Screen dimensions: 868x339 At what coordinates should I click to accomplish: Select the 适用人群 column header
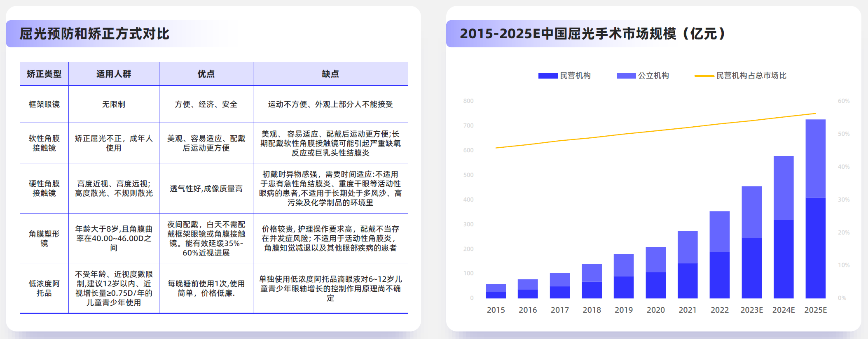[x=114, y=74]
